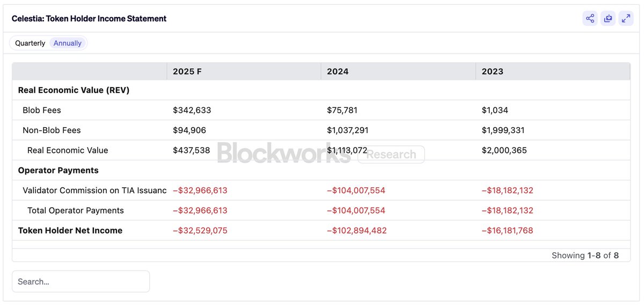
Task: Select the Real Economic Value (REV) row
Action: [x=321, y=90]
